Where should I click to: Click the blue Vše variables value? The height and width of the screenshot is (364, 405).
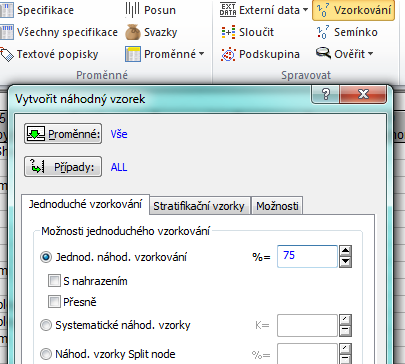click(119, 134)
